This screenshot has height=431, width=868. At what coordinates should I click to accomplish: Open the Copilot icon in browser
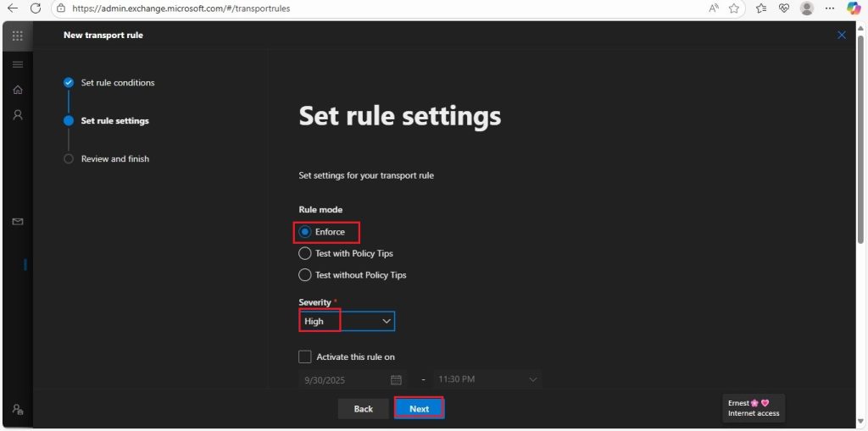point(854,8)
